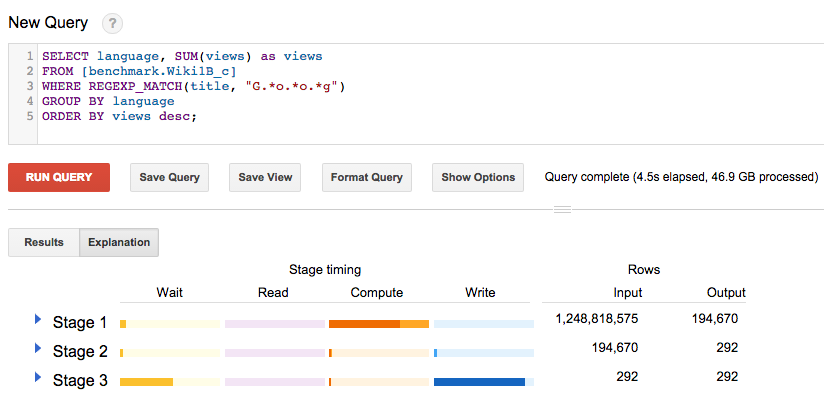
Task: Expand Stage 3 details arrow
Action: click(x=38, y=377)
